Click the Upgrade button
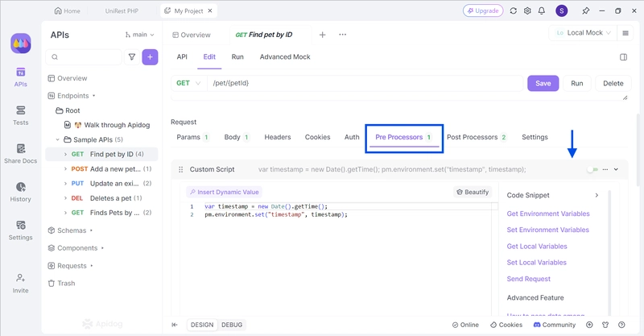644x336 pixels. [483, 11]
